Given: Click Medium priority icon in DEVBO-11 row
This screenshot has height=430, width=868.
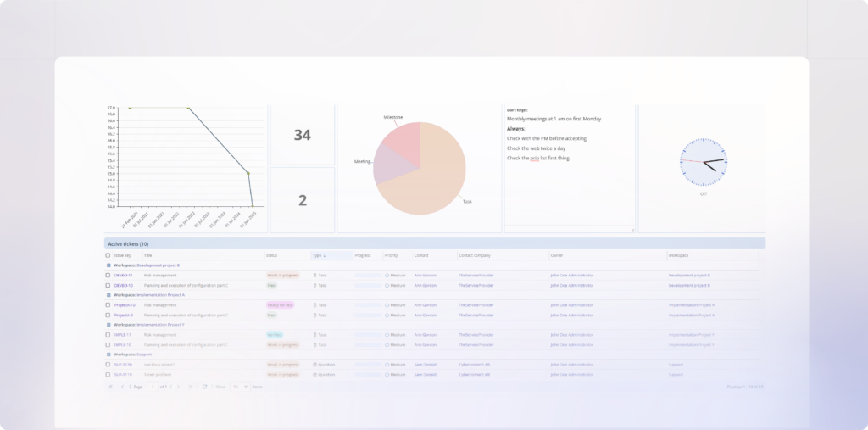Looking at the screenshot, I should 387,276.
